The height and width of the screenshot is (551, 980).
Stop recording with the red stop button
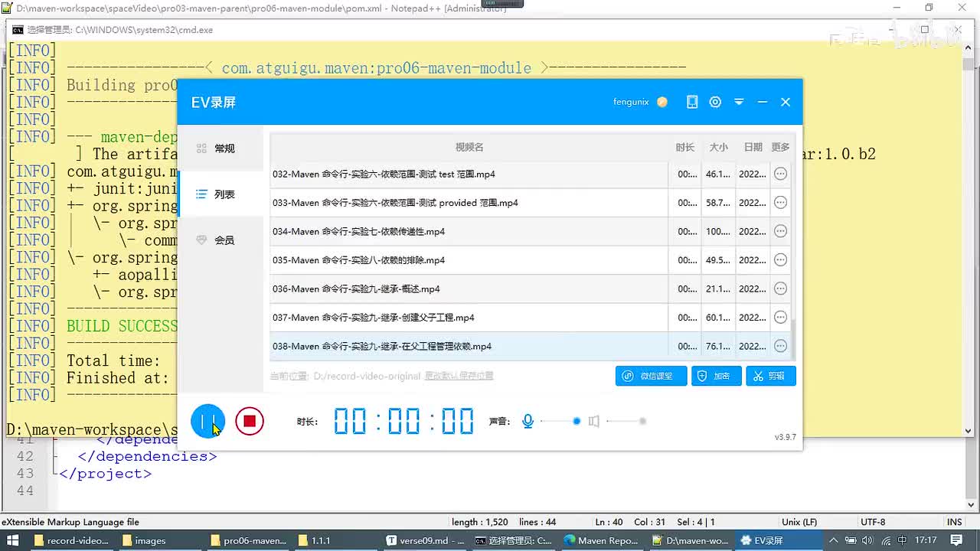point(250,421)
